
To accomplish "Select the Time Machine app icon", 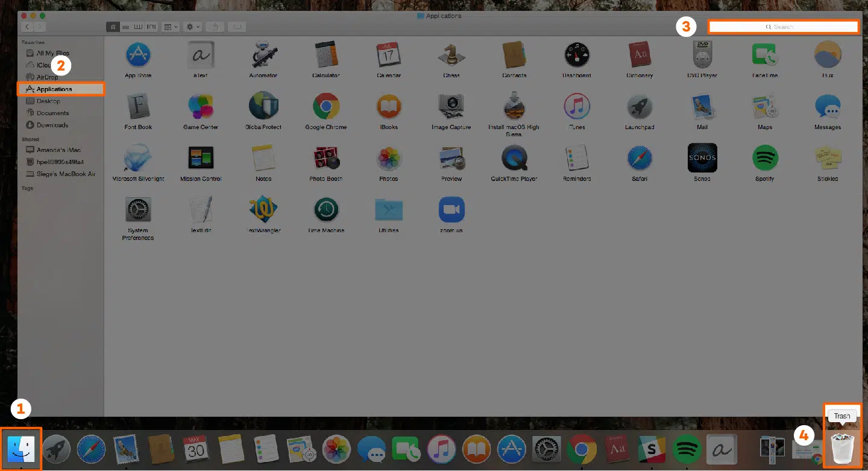I will [326, 210].
